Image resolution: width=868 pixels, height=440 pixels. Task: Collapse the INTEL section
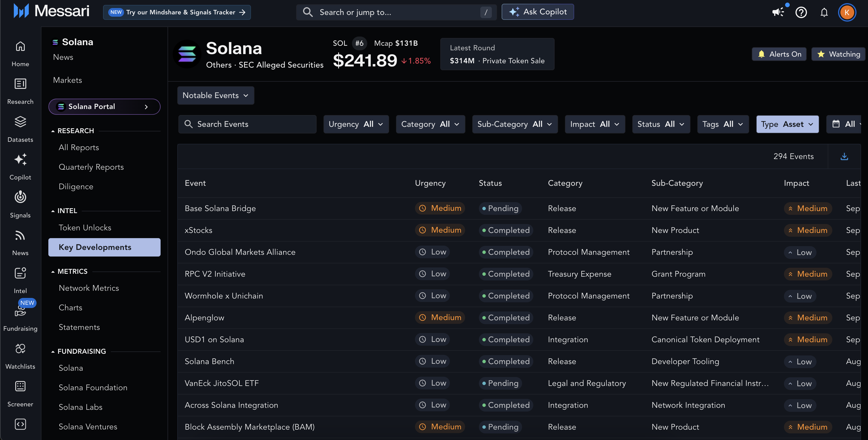coord(64,211)
